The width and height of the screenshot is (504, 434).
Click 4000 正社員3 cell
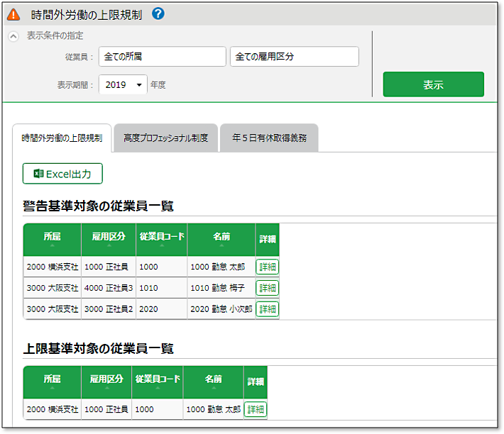tap(109, 288)
